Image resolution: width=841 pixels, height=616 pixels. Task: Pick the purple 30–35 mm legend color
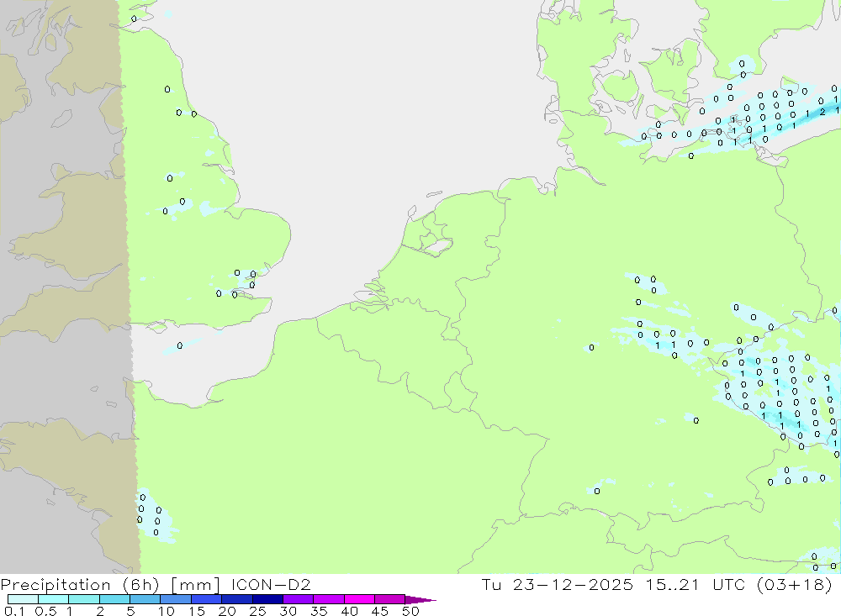pyautogui.click(x=298, y=599)
